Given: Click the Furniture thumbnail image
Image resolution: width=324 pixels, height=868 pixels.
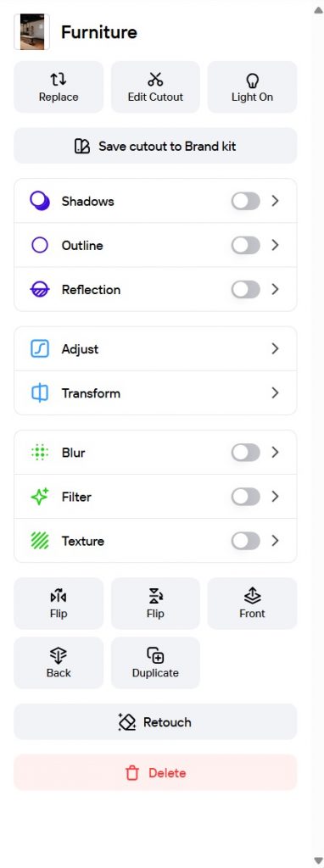Looking at the screenshot, I should (31, 32).
